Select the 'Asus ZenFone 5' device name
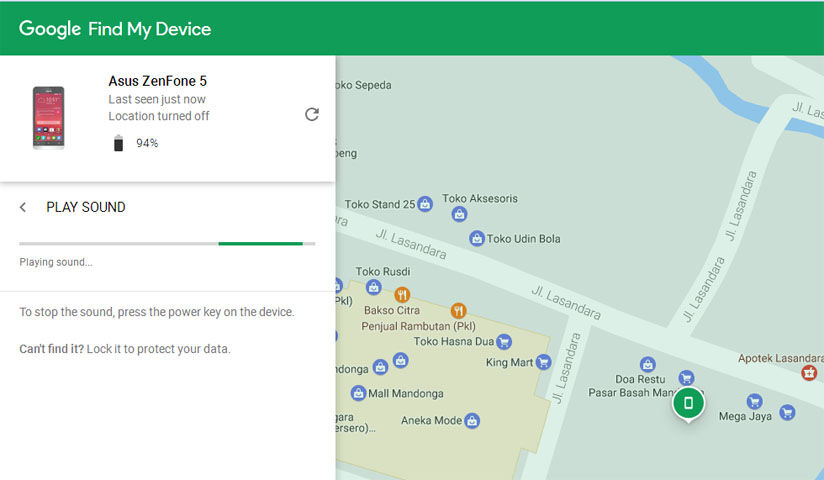 pos(158,81)
